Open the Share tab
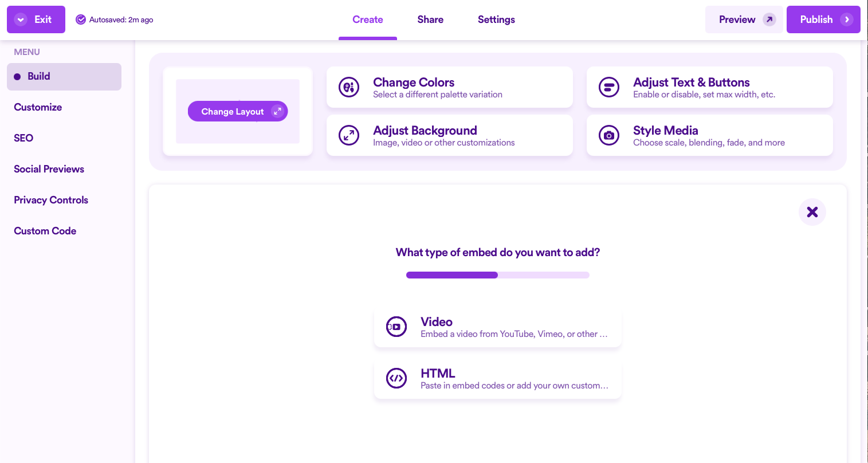 tap(430, 19)
